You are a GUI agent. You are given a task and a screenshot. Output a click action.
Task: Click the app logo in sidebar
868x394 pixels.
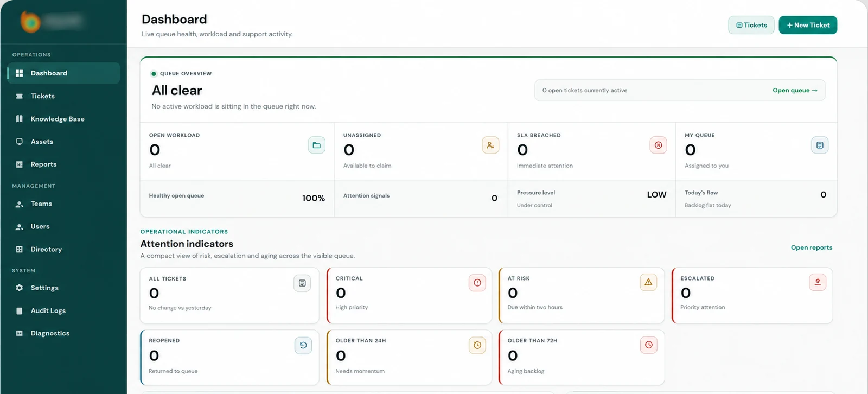tap(30, 22)
